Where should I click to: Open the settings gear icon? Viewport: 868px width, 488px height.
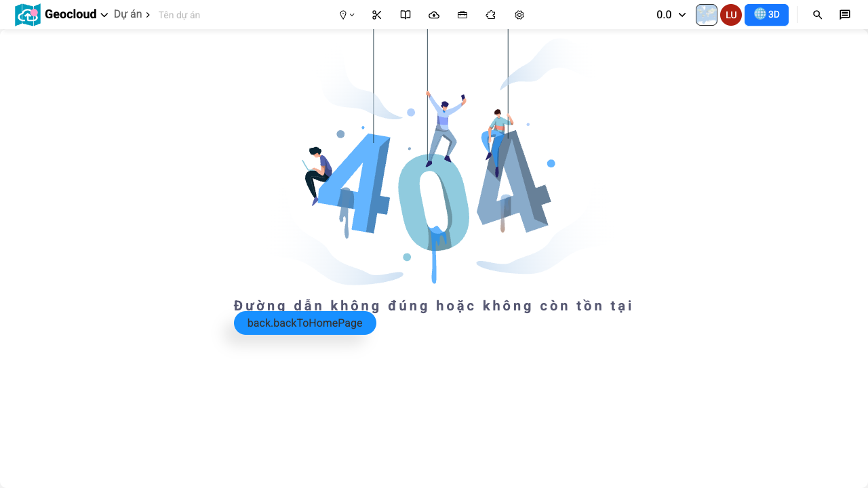(x=519, y=14)
